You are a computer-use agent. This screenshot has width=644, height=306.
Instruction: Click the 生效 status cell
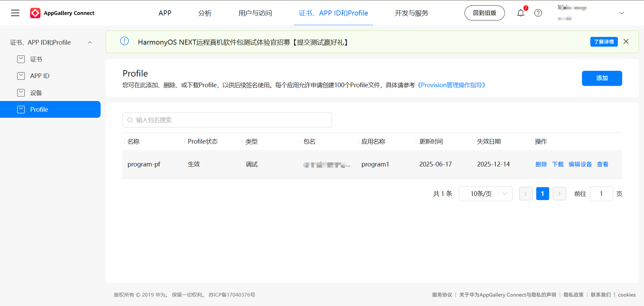click(194, 164)
